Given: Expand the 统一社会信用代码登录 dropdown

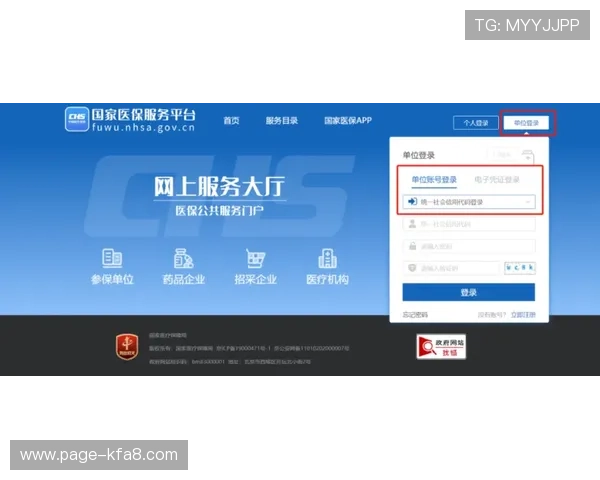Looking at the screenshot, I should (469, 202).
